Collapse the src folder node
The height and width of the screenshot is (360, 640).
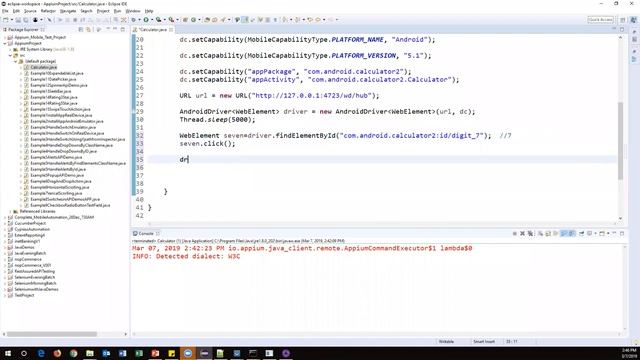pyautogui.click(x=10, y=55)
